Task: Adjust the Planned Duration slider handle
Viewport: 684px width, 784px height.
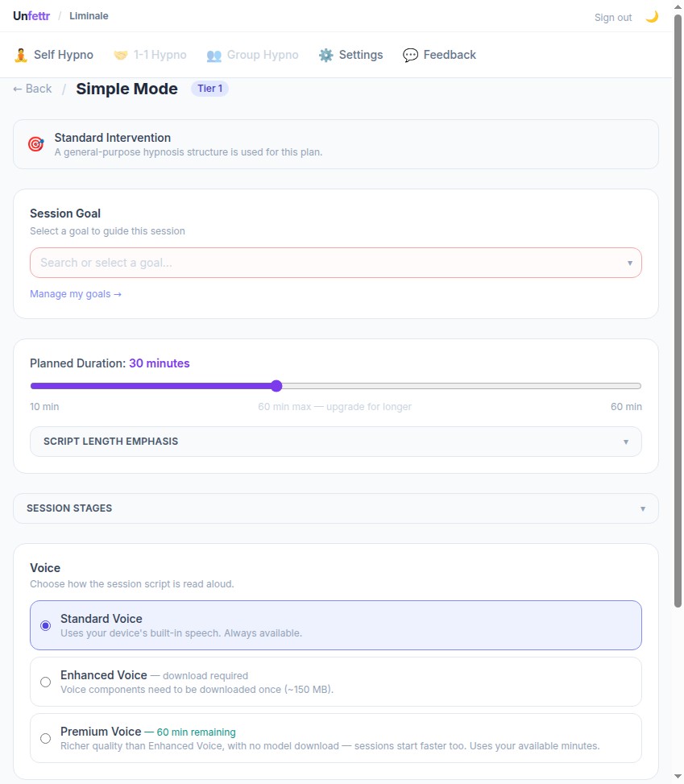Action: (276, 385)
